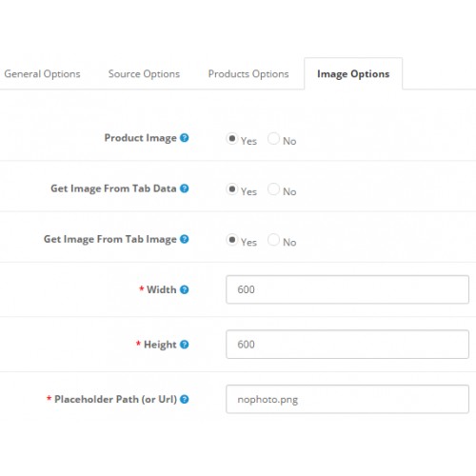Open the Source Options tab

click(144, 74)
